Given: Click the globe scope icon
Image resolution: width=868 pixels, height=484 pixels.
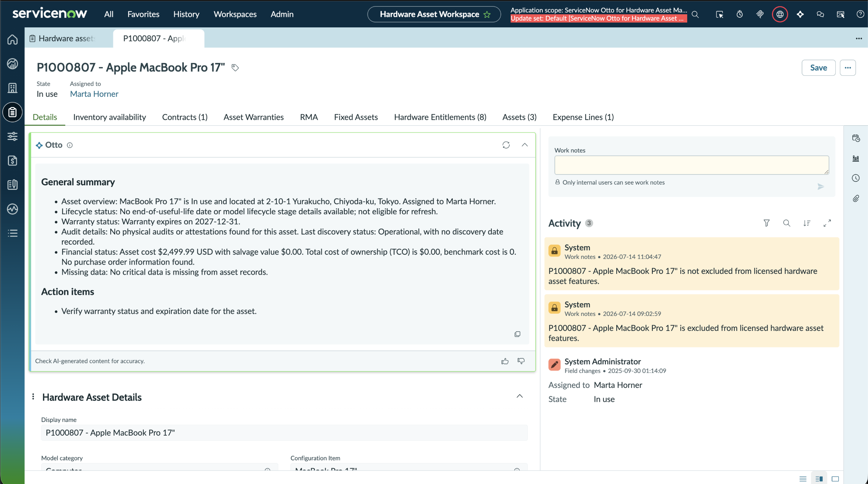Looking at the screenshot, I should [x=780, y=14].
